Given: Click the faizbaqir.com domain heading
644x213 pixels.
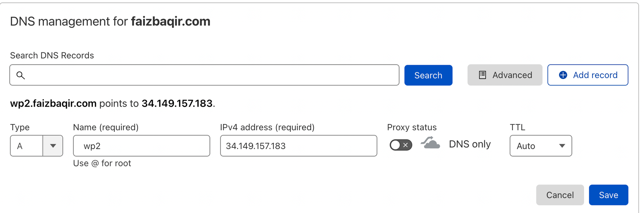Looking at the screenshot, I should [170, 21].
